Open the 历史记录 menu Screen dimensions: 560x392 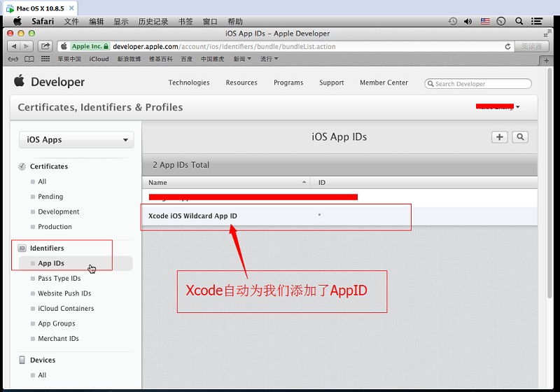click(153, 22)
